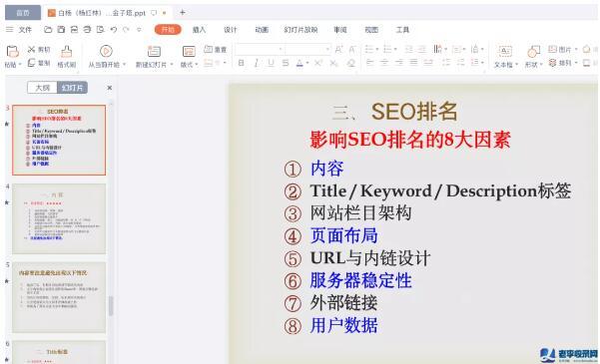600x364 pixels.
Task: Click the Paste clipboard icon
Action: tap(12, 51)
